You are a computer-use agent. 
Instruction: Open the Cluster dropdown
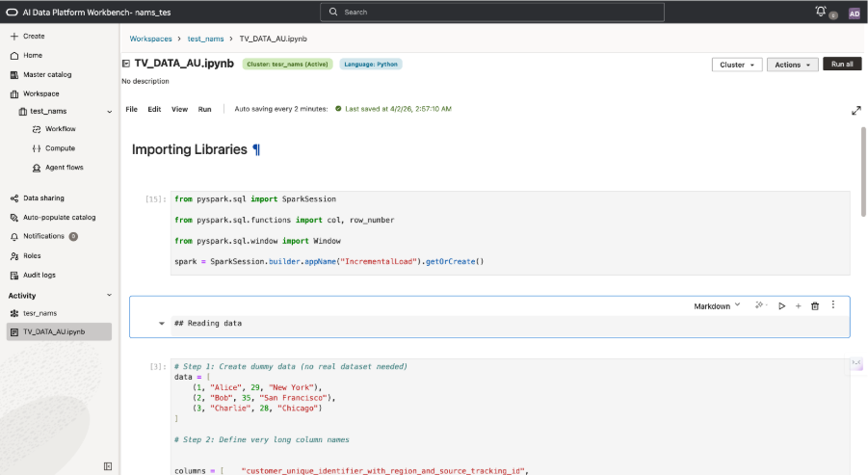737,65
